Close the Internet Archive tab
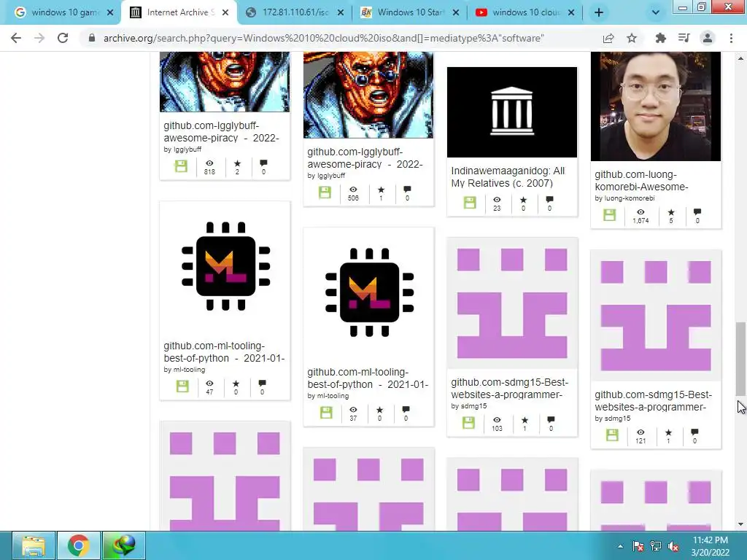This screenshot has width=747, height=560. (226, 12)
